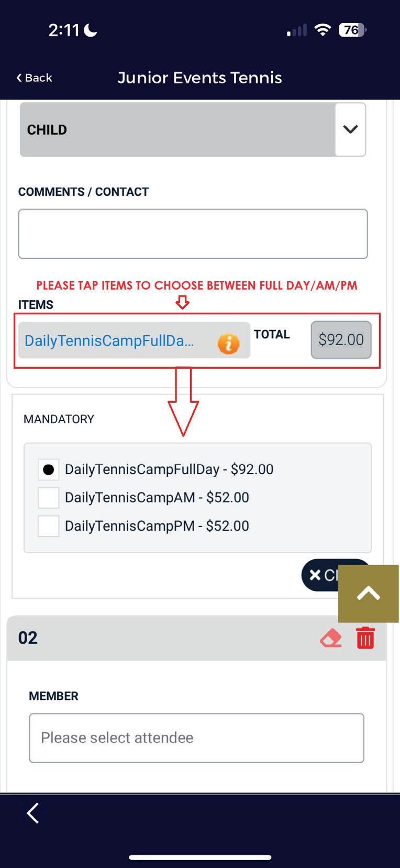Tap the Junior Events Tennis page title

tap(199, 78)
